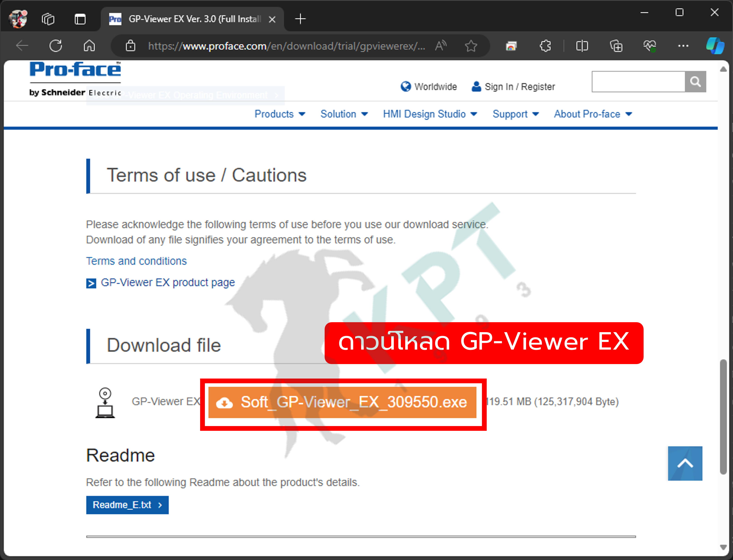Open GP-Viewer EX product page link
This screenshot has height=560, width=733.
(x=161, y=283)
